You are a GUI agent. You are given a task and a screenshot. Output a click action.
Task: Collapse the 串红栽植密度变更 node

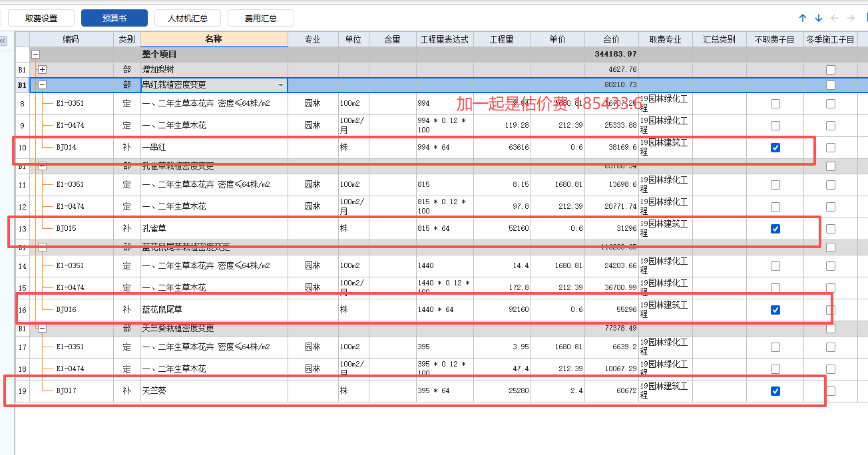(41, 85)
